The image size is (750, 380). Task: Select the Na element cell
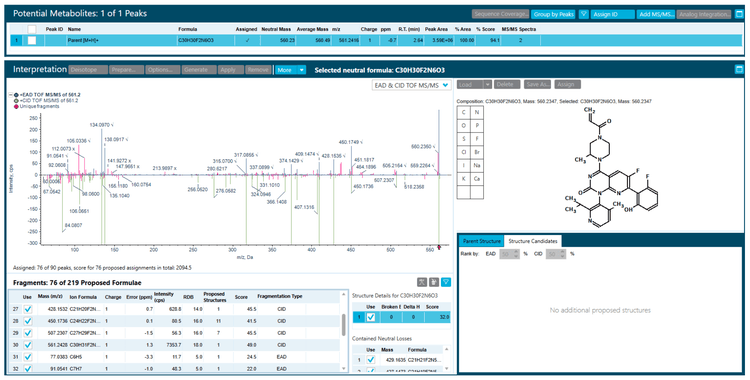pos(476,165)
